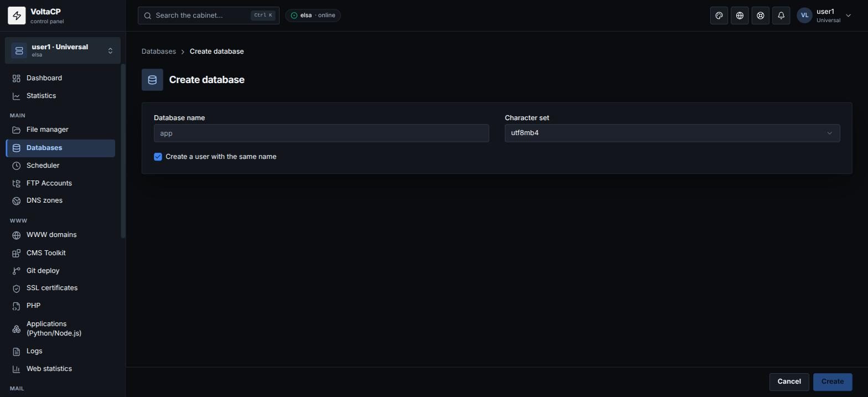Click the sidebar vertical scrollbar
The height and width of the screenshot is (397, 868).
coord(123,151)
